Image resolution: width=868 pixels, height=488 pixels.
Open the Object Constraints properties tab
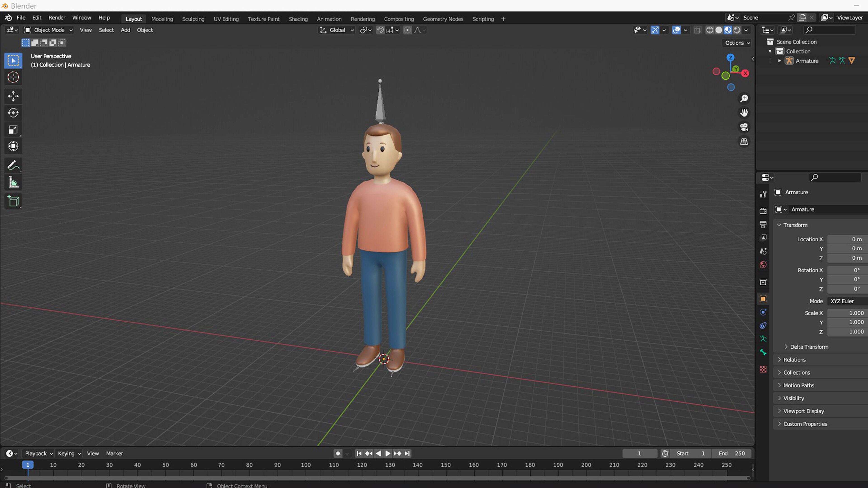763,326
